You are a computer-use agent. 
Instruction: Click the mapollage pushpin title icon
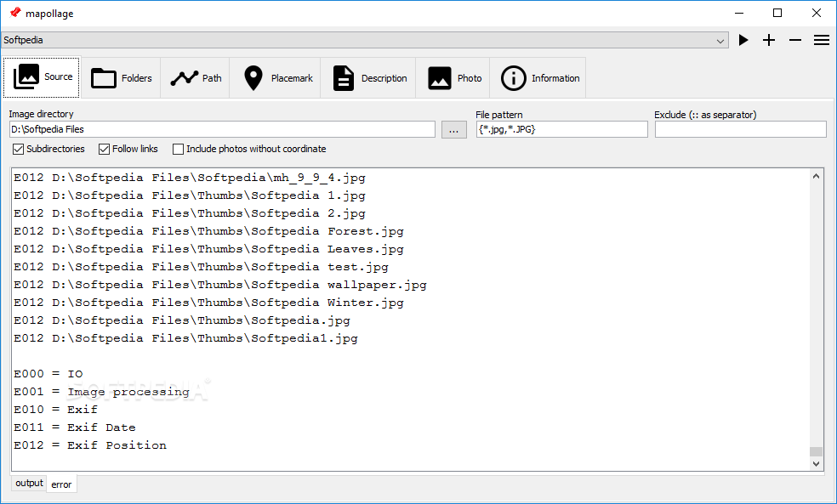pyautogui.click(x=15, y=12)
